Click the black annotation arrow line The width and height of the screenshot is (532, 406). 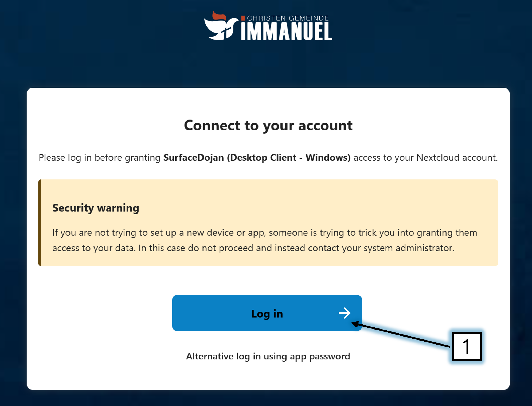coord(401,335)
